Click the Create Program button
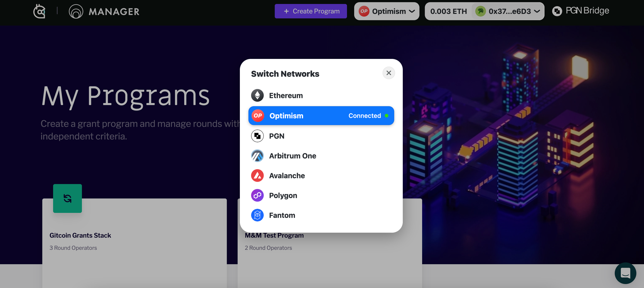 (x=311, y=11)
